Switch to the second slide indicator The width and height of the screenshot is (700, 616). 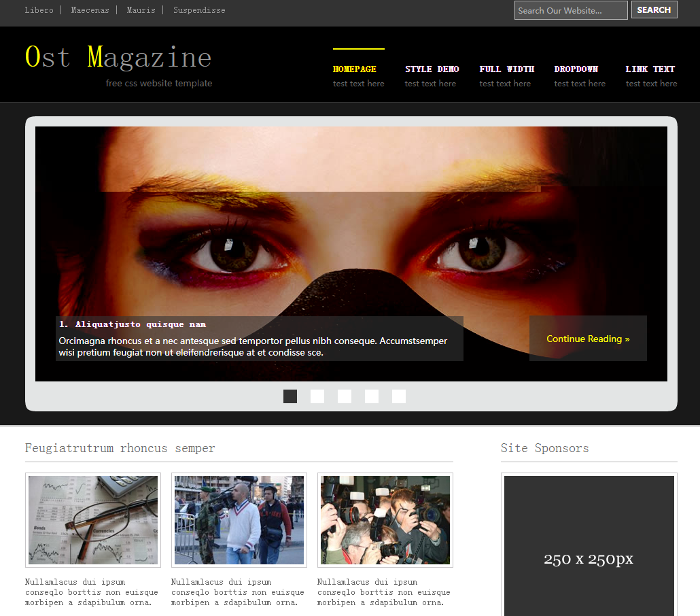tap(317, 396)
